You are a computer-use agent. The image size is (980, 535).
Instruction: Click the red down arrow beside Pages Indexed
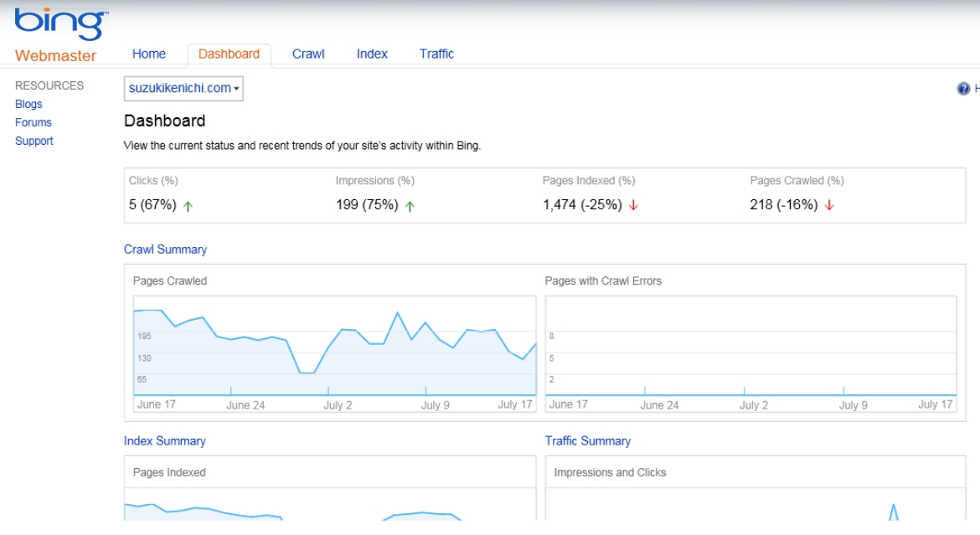[x=634, y=205]
